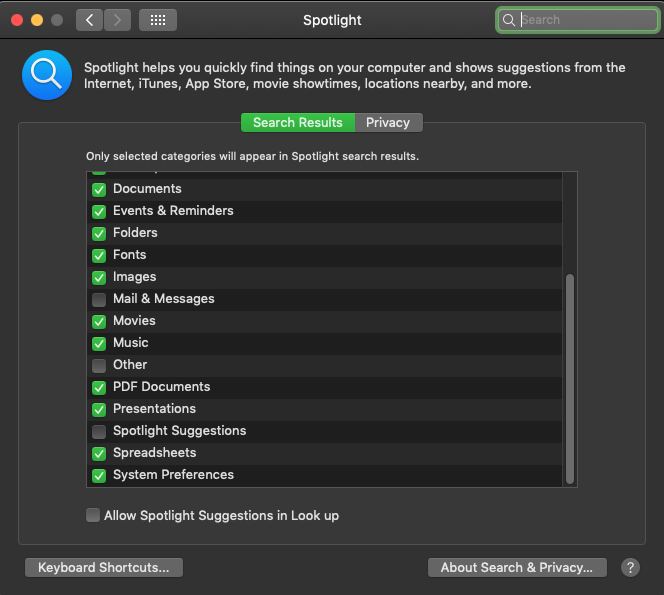Uncheck the Folders checkbox

click(x=99, y=233)
